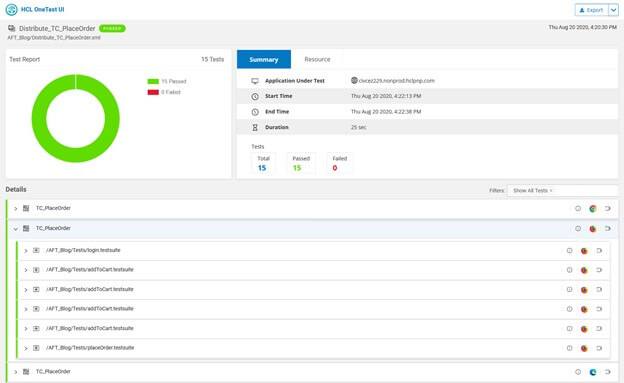Expand the login.testsuite row
This screenshot has width=624, height=383.
point(25,251)
